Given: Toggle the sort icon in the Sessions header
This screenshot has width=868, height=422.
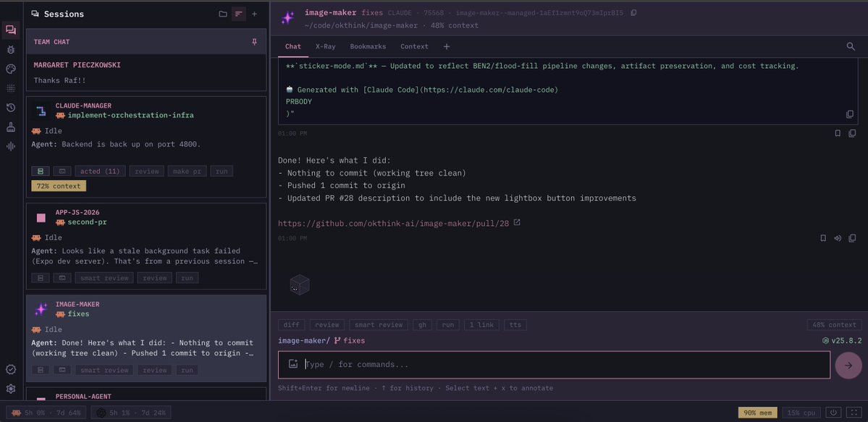Looking at the screenshot, I should point(239,14).
